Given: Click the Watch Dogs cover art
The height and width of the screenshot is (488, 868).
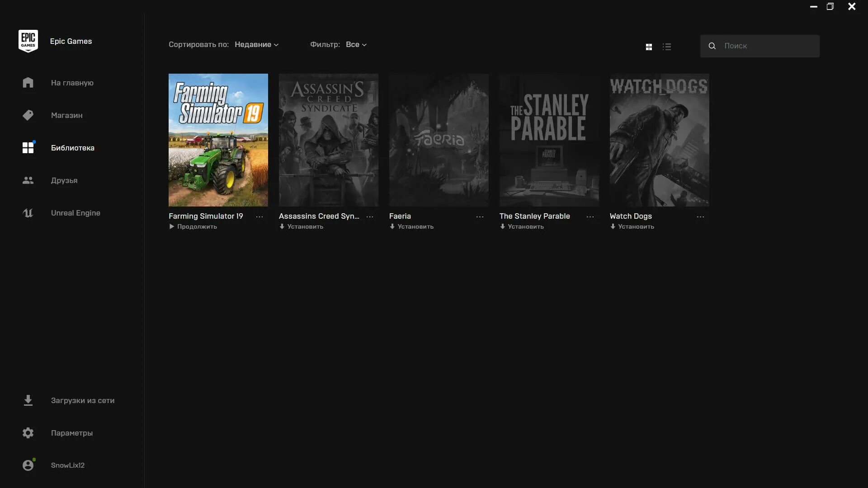Looking at the screenshot, I should [660, 140].
